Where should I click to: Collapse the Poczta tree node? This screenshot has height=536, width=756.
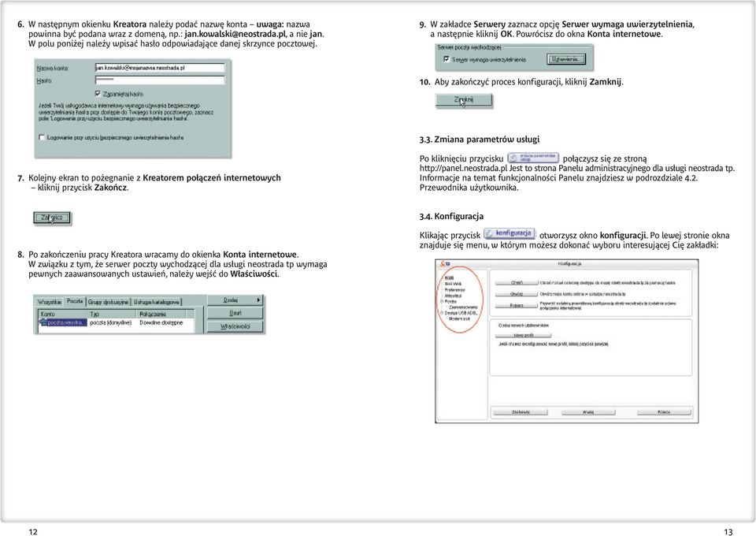442,302
